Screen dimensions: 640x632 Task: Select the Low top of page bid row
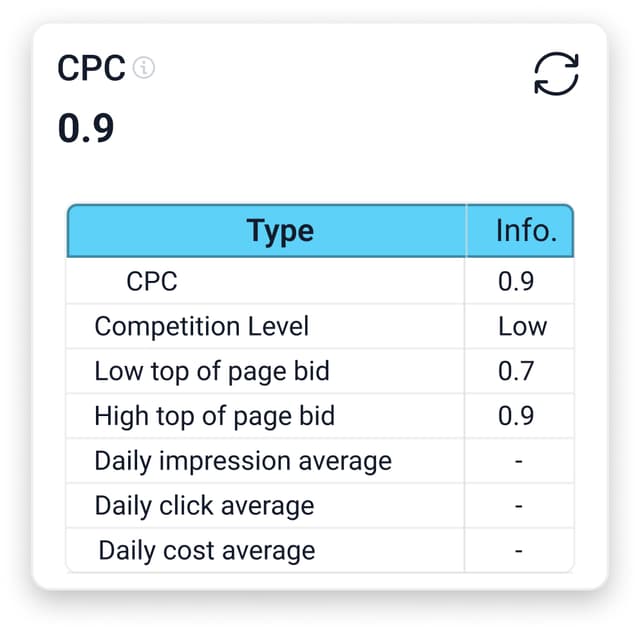point(212,371)
